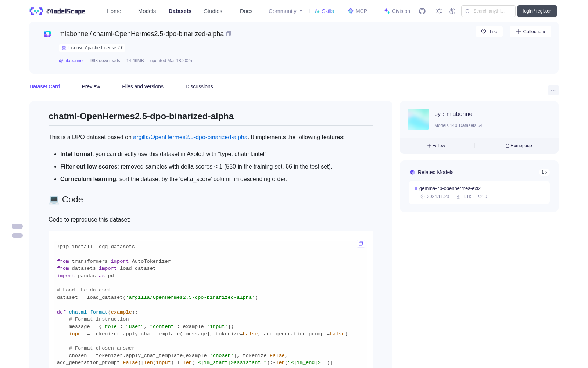Switch language with the translate icon

click(453, 11)
